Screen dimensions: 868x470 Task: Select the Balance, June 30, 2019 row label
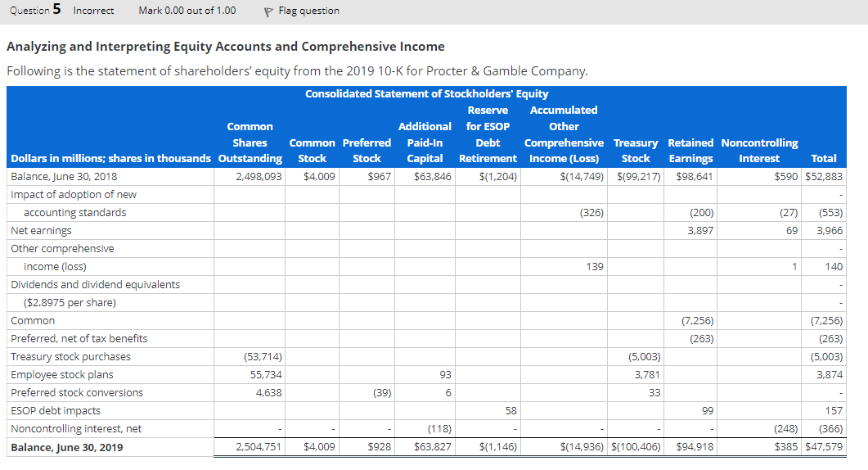pyautogui.click(x=67, y=447)
